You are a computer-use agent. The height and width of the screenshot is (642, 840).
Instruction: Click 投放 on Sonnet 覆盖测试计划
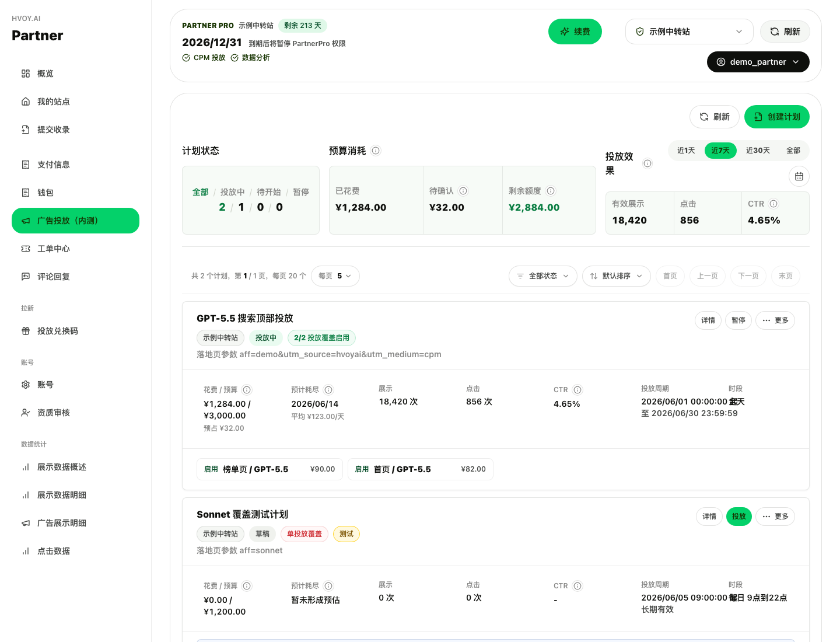pyautogui.click(x=739, y=517)
